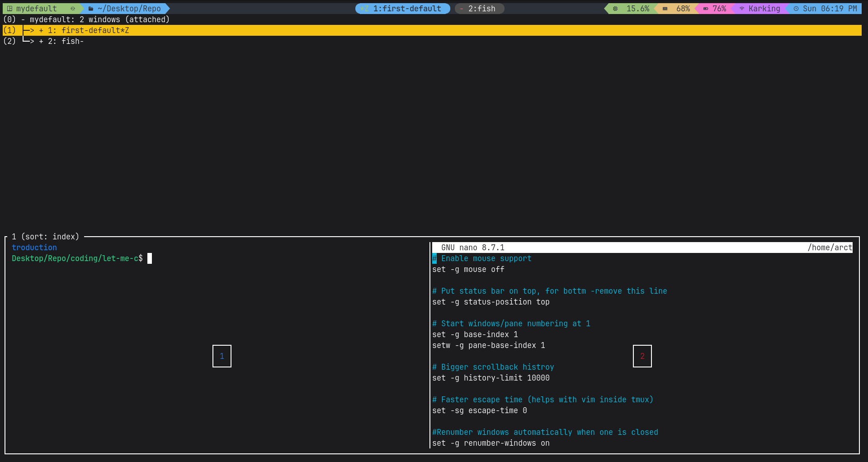Viewport: 868px width, 462px height.
Task: Expand the first-default window plus sign
Action: tap(41, 30)
